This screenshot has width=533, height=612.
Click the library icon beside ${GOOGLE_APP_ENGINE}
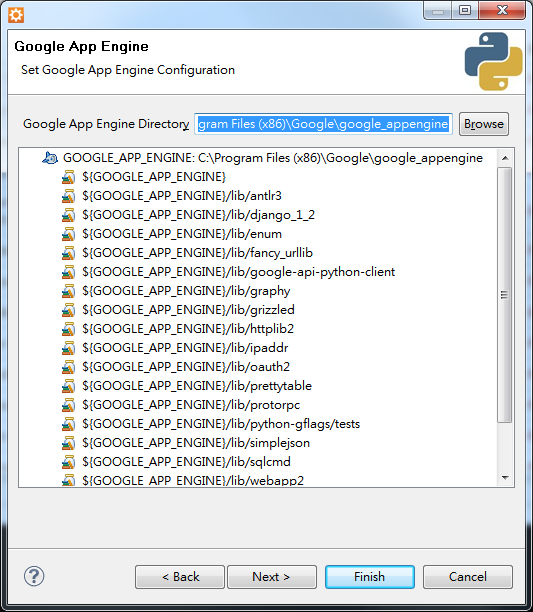pos(68,177)
